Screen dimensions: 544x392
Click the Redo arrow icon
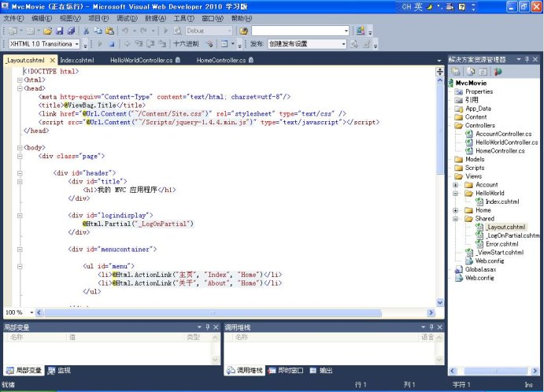tap(143, 31)
